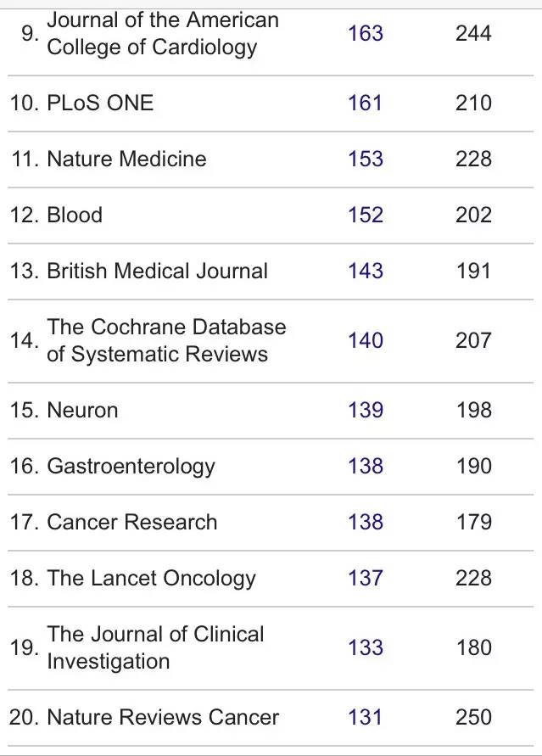Viewport: 542px width, 756px height.
Task: Click the h5-median value 250
Action: pyautogui.click(x=473, y=718)
